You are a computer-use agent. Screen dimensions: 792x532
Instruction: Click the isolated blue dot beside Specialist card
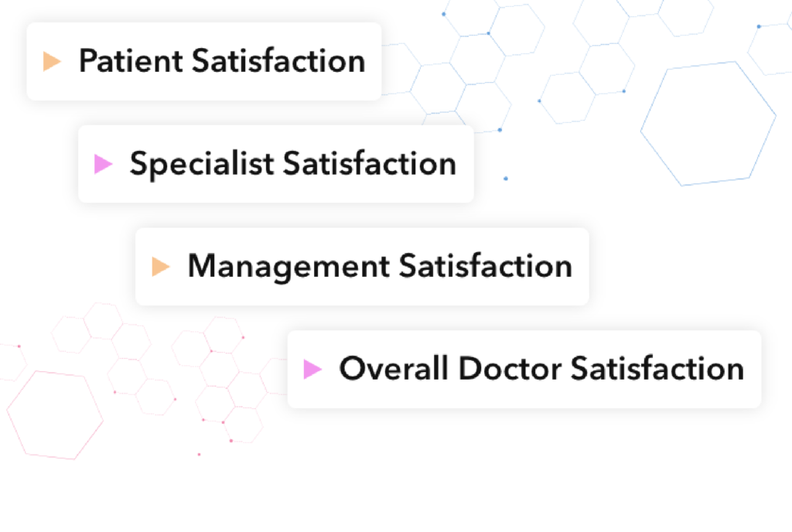pos(506,178)
